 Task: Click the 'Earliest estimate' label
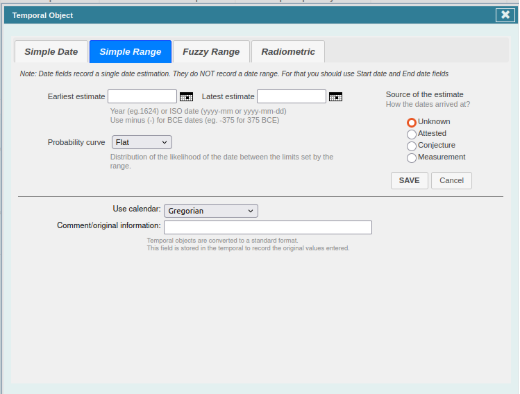(x=76, y=96)
